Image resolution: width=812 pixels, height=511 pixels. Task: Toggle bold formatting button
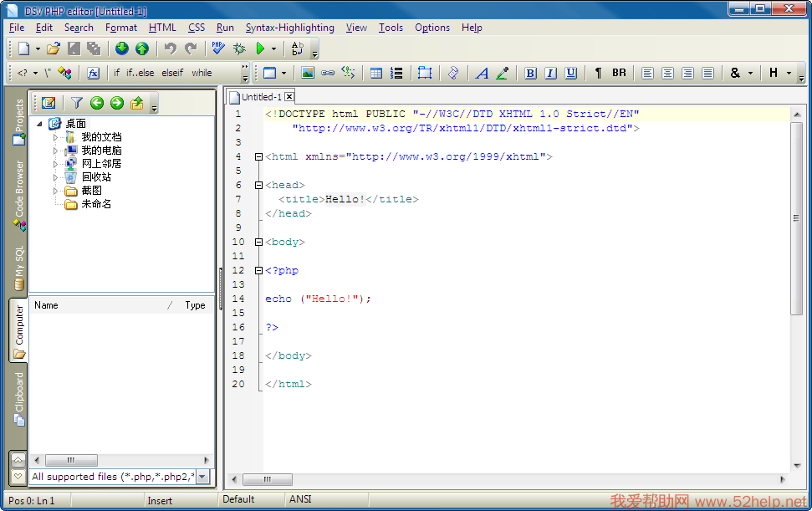(x=530, y=73)
